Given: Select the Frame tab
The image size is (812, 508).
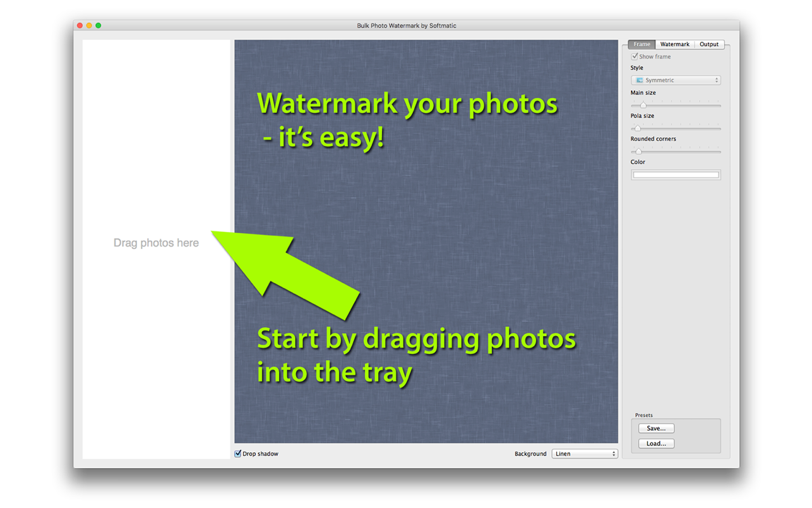Looking at the screenshot, I should 642,44.
